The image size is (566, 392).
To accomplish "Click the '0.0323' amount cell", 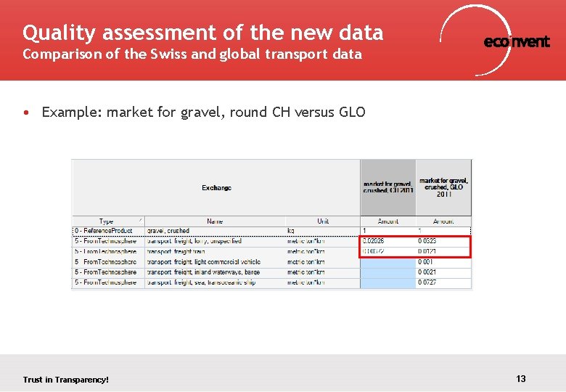I will (443, 241).
